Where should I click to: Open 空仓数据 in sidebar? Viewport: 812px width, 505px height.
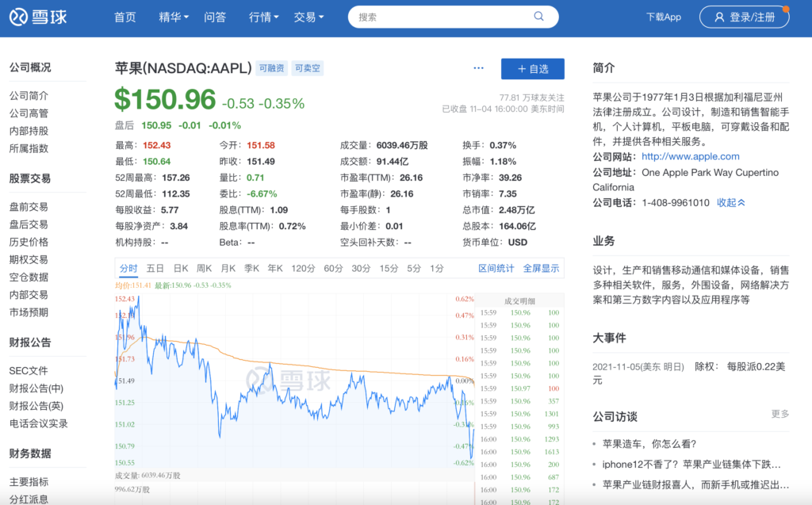(x=29, y=277)
